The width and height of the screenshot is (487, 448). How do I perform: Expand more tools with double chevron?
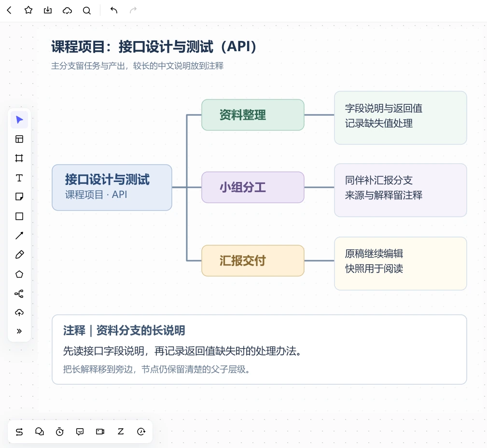[x=19, y=331]
